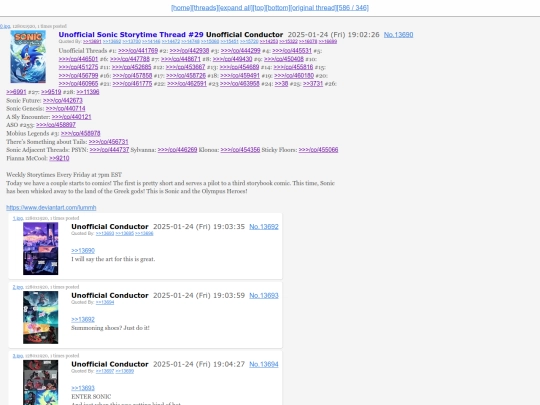The width and height of the screenshot is (540, 405).
Task: Click post number No.13694
Action: point(264,364)
